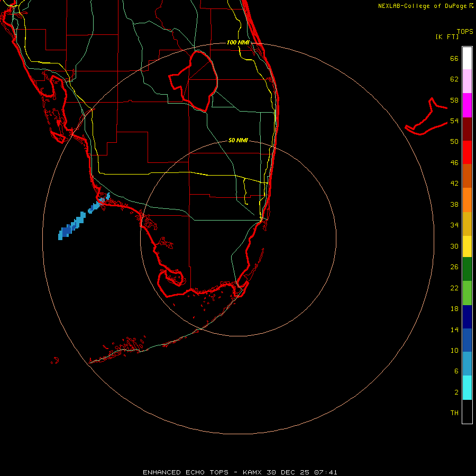Viewport: 476px width, 476px height.
Task: Click the '07:41' timestamp in the caption
Action: point(325,472)
